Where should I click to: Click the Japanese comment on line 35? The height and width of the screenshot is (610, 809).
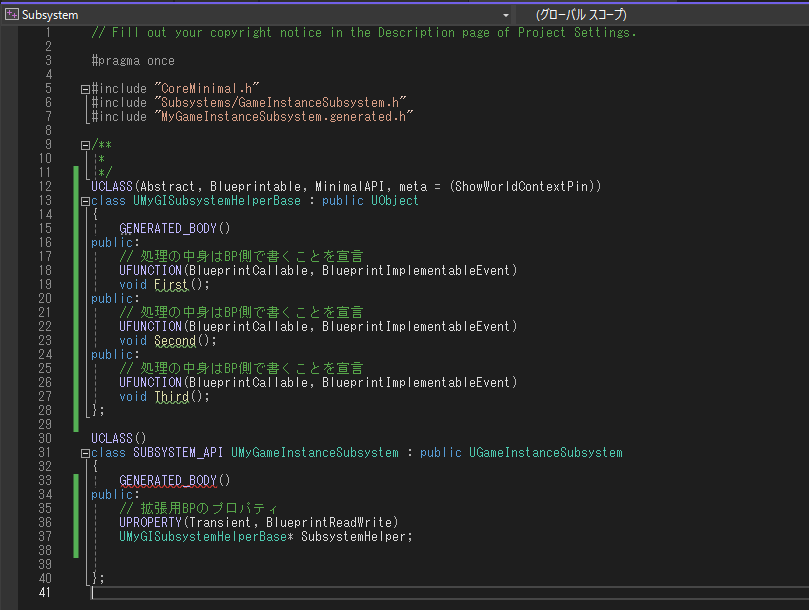pyautogui.click(x=199, y=509)
